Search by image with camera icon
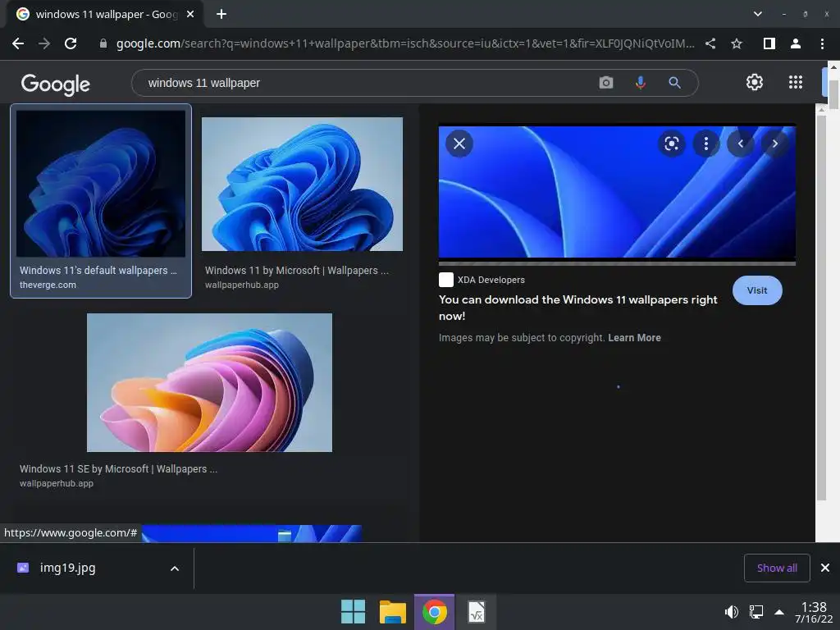Screen dimensions: 840x630 (x=606, y=83)
